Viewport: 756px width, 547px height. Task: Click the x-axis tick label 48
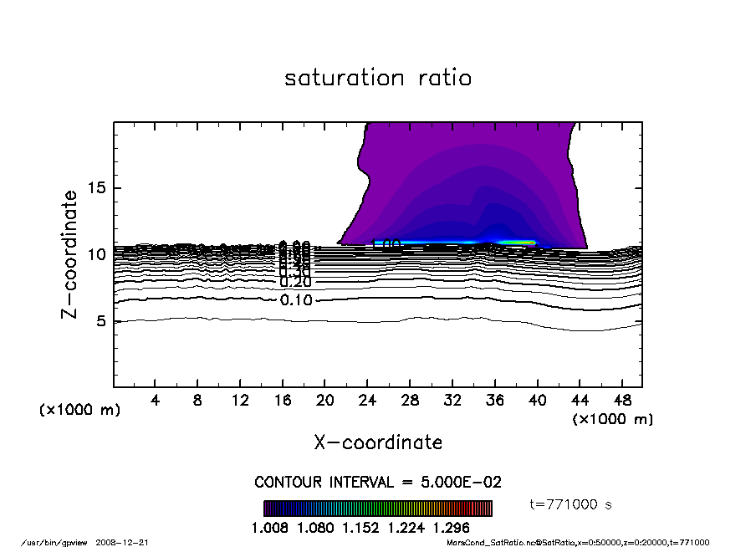tap(621, 401)
